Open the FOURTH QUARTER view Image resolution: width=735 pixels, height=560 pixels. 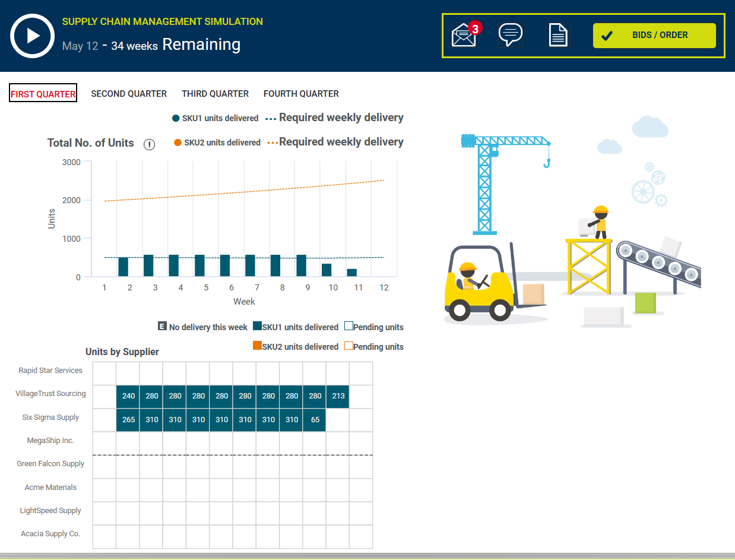pos(301,93)
